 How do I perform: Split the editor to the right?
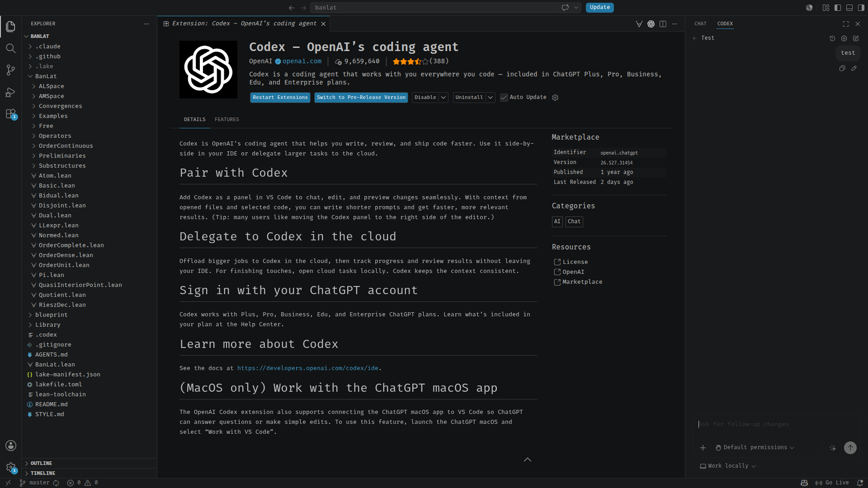[663, 24]
